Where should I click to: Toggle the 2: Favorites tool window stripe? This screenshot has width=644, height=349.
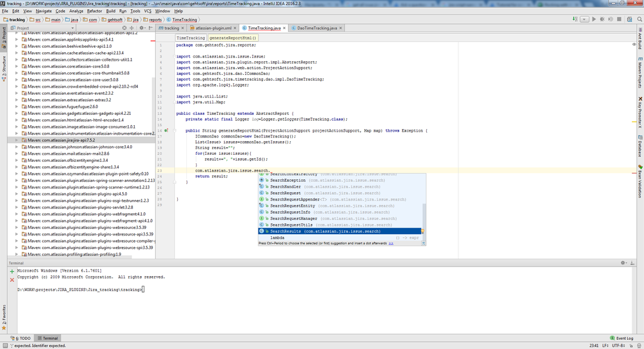(4, 317)
